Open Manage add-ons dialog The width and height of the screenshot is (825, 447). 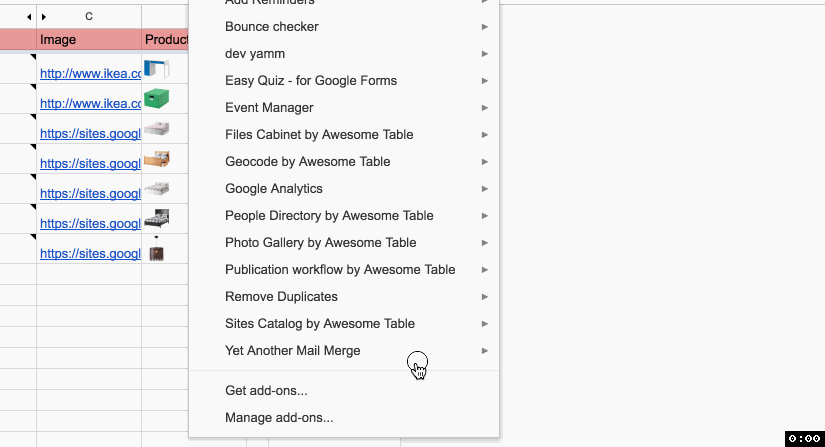point(279,418)
